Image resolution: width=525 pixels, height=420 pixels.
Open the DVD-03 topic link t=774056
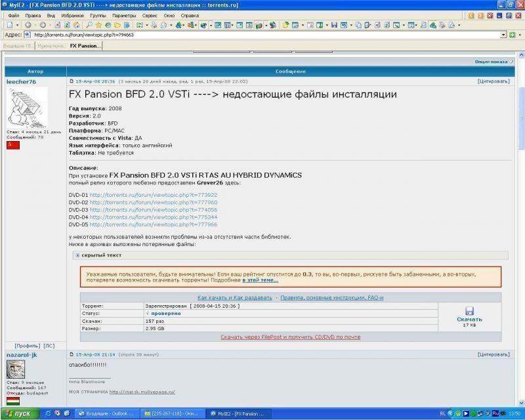click(x=154, y=209)
